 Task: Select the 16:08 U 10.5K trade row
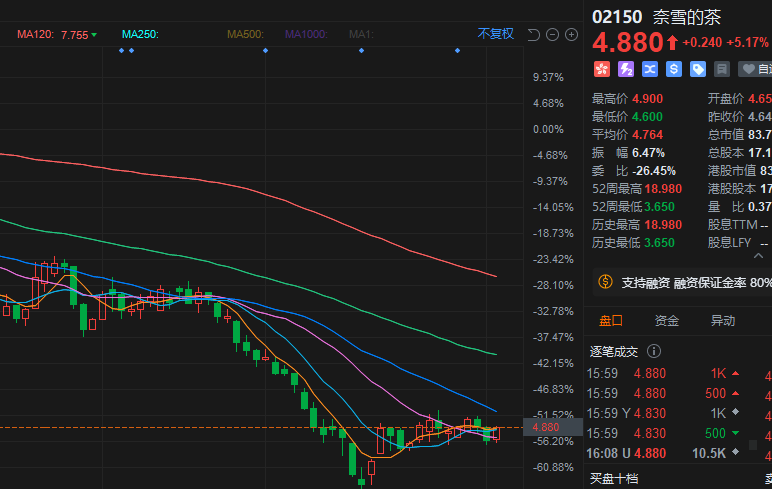click(x=663, y=453)
